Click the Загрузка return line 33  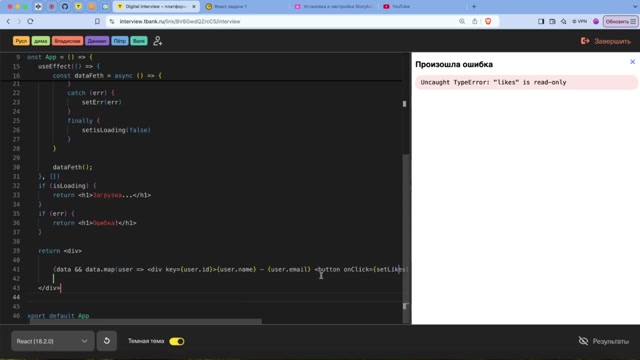(x=102, y=195)
